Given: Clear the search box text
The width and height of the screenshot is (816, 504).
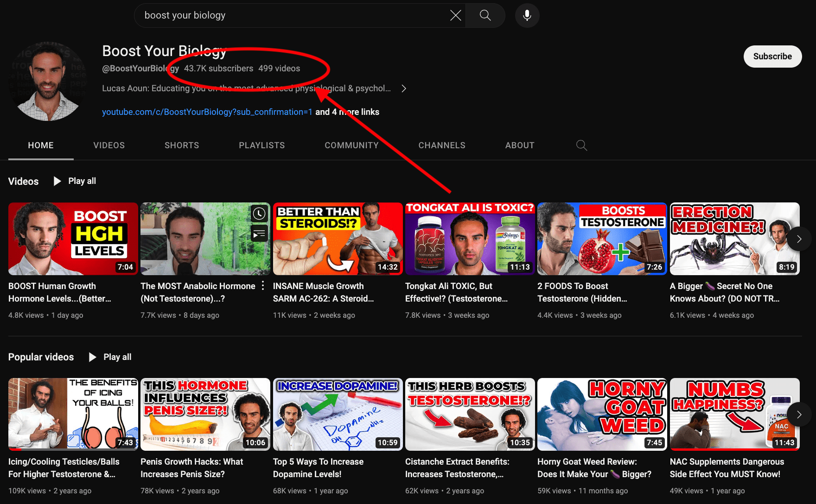Looking at the screenshot, I should pos(455,15).
